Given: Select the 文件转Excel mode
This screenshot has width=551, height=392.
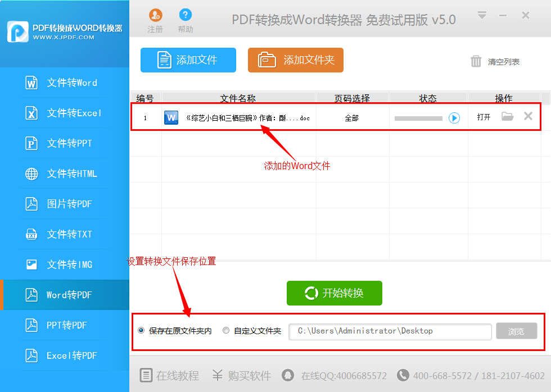Looking at the screenshot, I should (x=65, y=113).
